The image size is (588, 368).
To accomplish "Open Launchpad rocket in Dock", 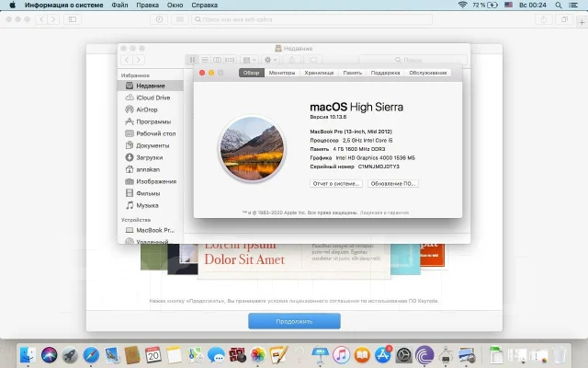I will coord(70,354).
